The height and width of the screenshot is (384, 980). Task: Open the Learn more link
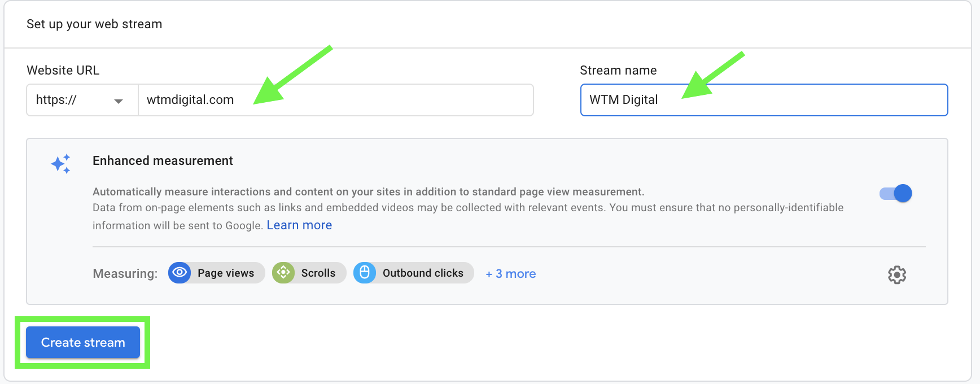pos(299,225)
